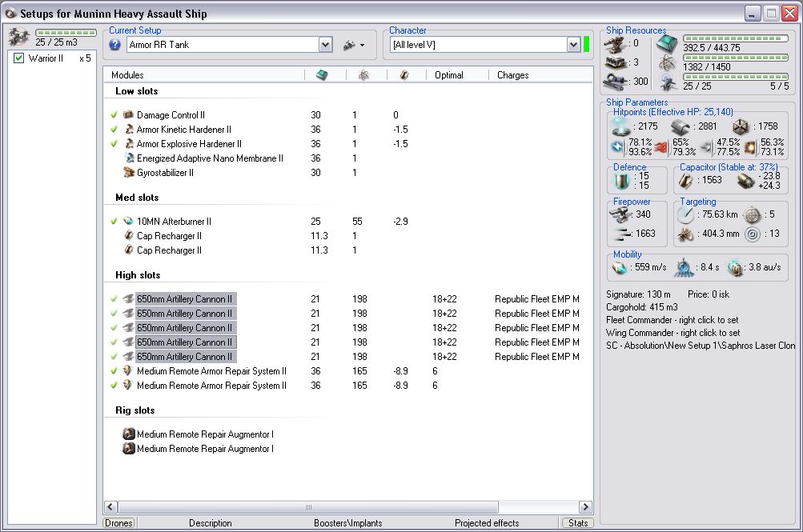Click Fleet Commander right click to set
The height and width of the screenshot is (532, 803).
(x=672, y=320)
